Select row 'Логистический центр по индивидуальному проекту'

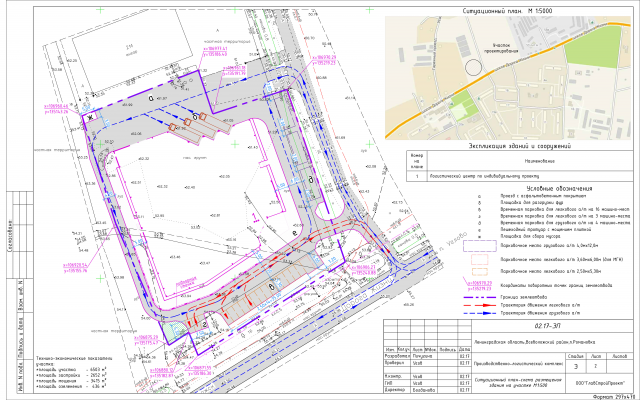(x=520, y=176)
